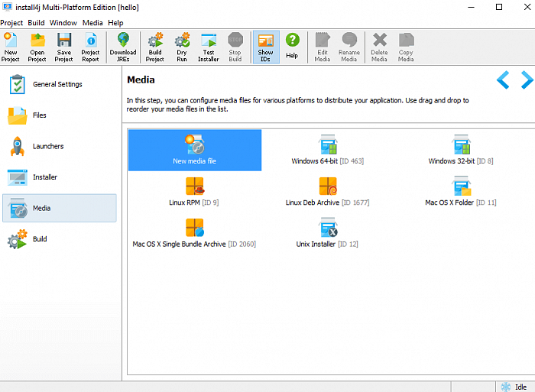The image size is (535, 392).
Task: Click the Stop Build toolbar icon
Action: 235,47
